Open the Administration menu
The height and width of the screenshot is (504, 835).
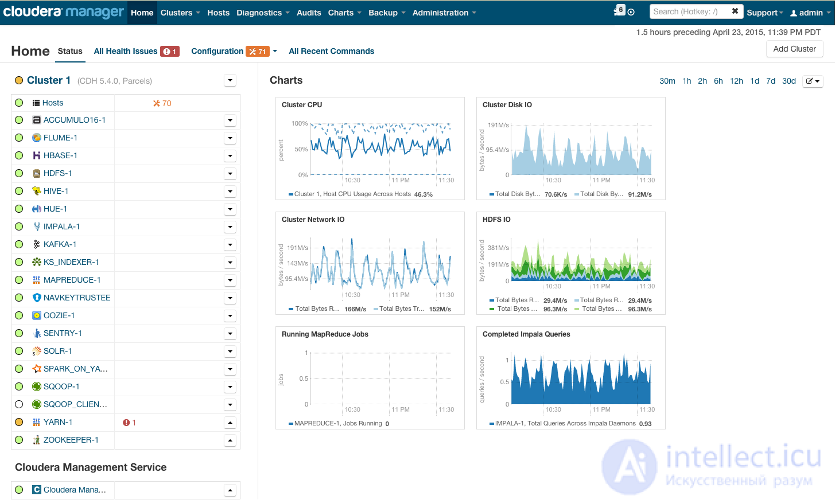[x=444, y=13]
